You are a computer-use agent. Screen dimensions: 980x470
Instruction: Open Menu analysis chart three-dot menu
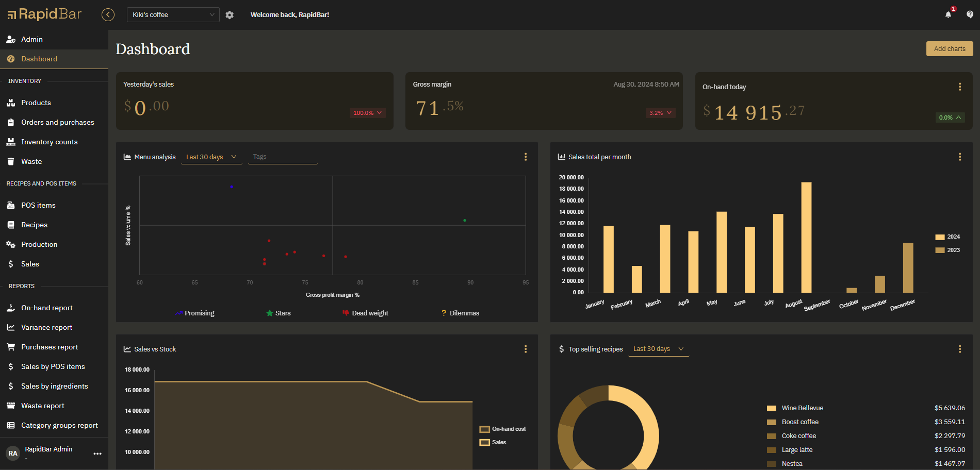pyautogui.click(x=525, y=157)
